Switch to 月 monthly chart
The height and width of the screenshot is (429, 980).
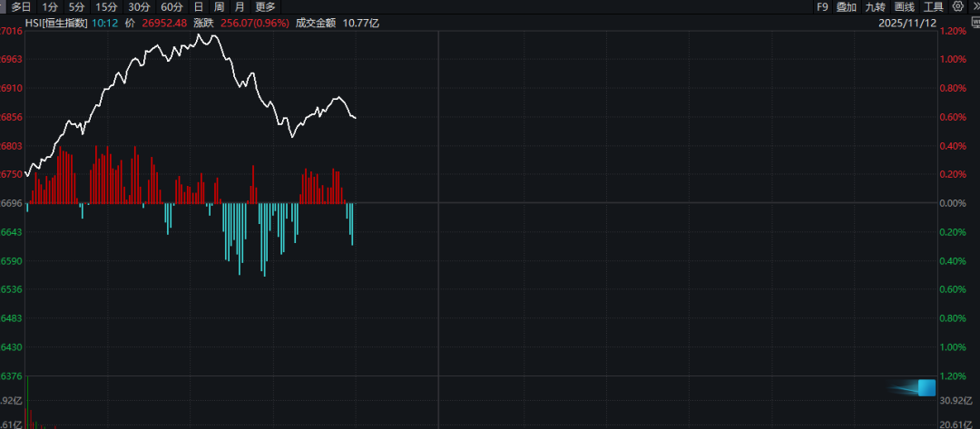coord(240,6)
